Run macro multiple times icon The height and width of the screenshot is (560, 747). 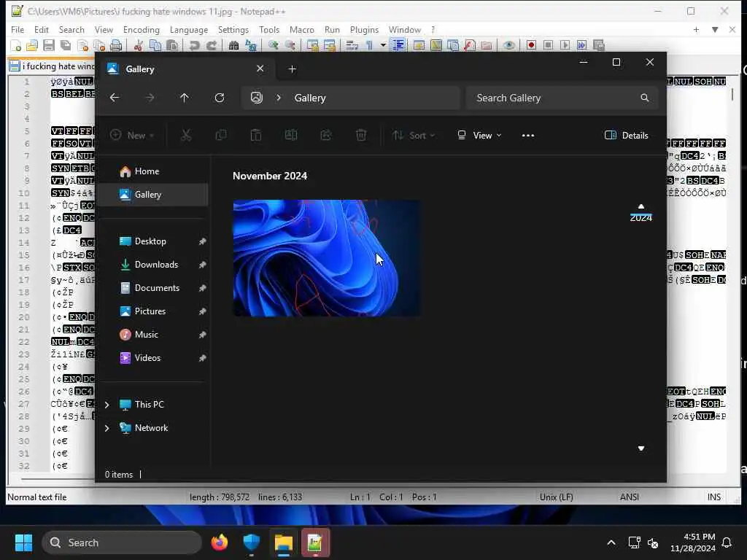tap(581, 45)
